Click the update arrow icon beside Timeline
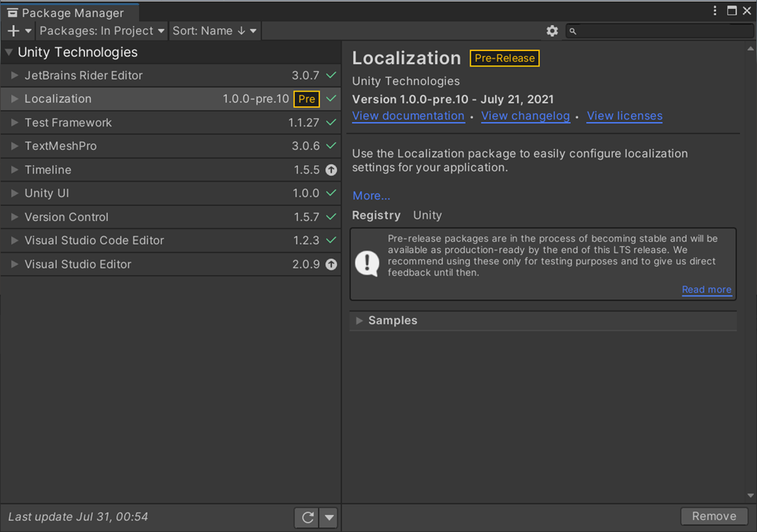Image resolution: width=757 pixels, height=532 pixels. point(330,170)
